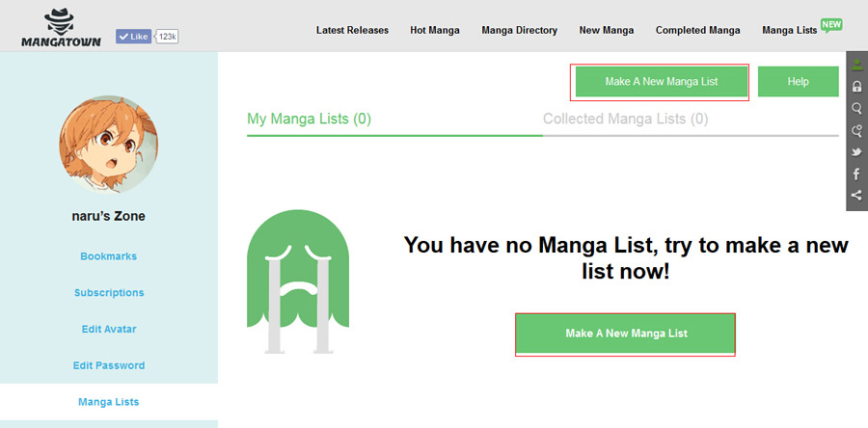Image resolution: width=868 pixels, height=428 pixels.
Task: Open Manga Lists in top navigation
Action: tap(789, 30)
